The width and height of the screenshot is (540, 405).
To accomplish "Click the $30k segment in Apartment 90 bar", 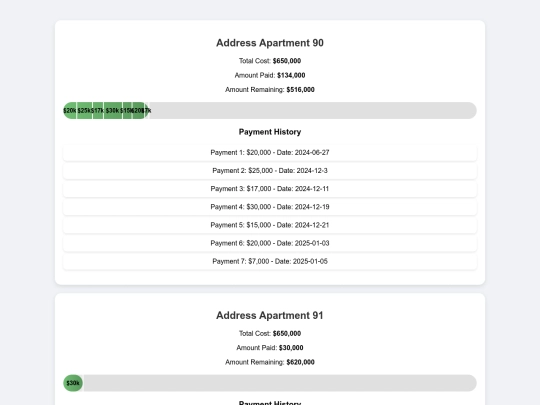I will tap(113, 111).
